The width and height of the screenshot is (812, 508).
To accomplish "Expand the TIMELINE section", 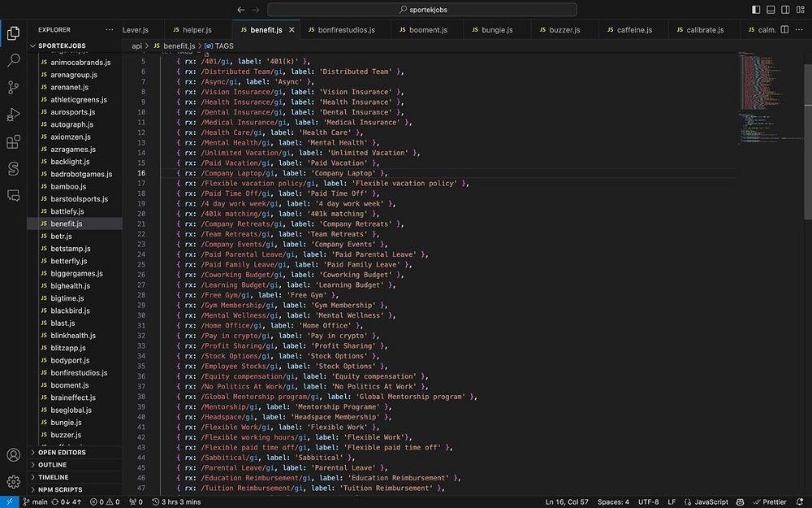I will pos(75,477).
